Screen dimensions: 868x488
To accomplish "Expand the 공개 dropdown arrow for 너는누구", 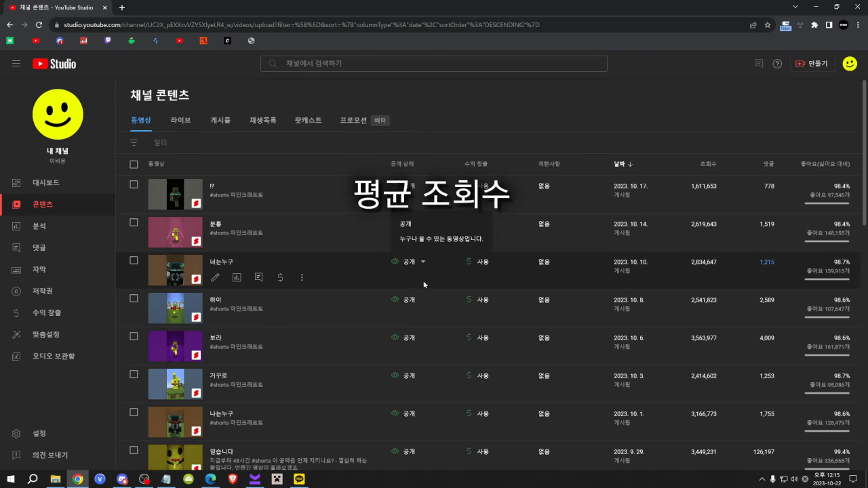I will click(423, 262).
